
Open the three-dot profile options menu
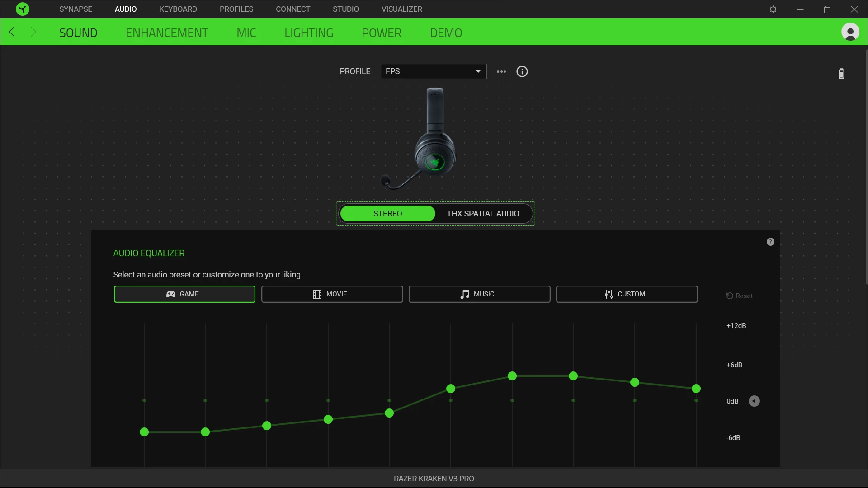501,71
